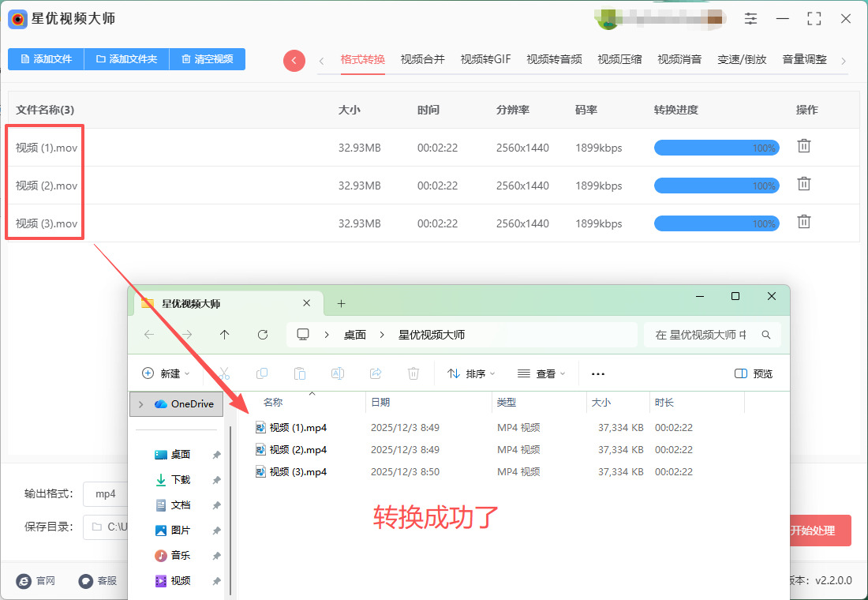Click the progress bar of 视频 (1).mov
Screen dimensions: 868x600
point(716,148)
